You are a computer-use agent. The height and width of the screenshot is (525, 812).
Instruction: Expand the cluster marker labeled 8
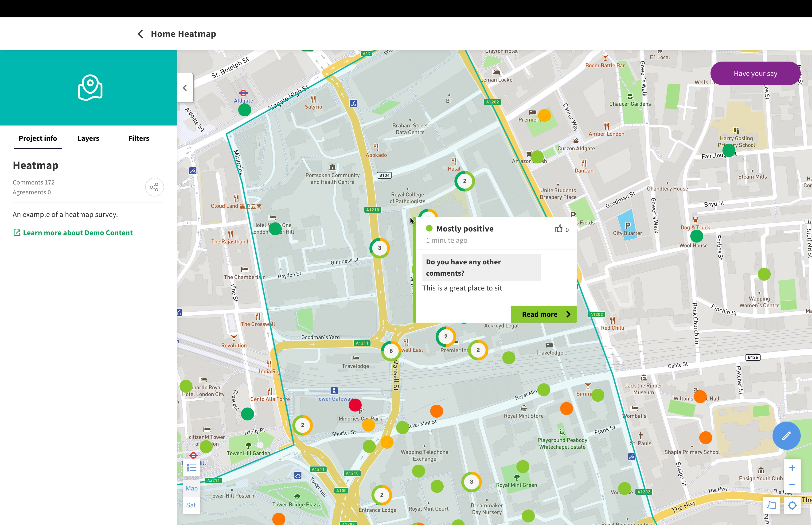coord(391,350)
